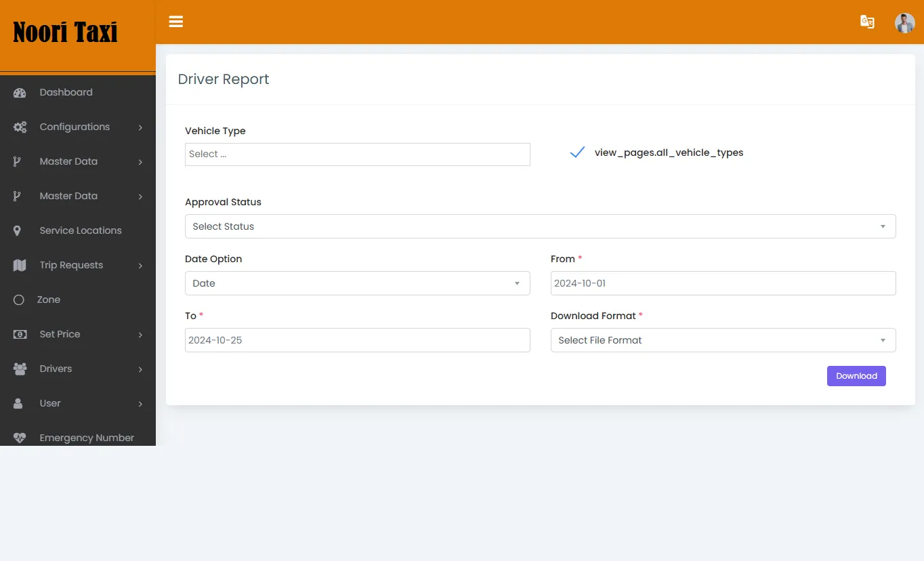Open the Approval Status dropdown
The image size is (924, 561).
point(540,226)
